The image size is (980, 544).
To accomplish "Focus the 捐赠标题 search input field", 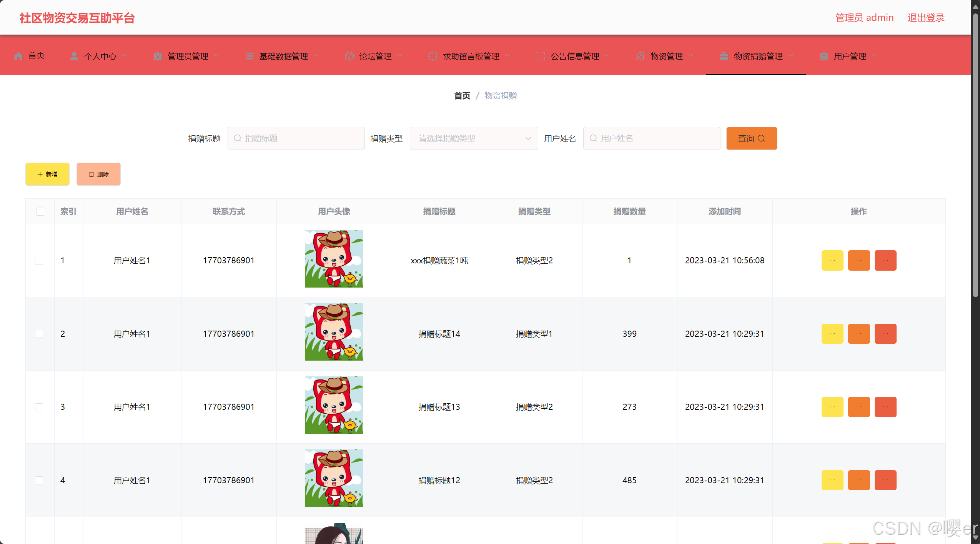I will click(x=296, y=138).
